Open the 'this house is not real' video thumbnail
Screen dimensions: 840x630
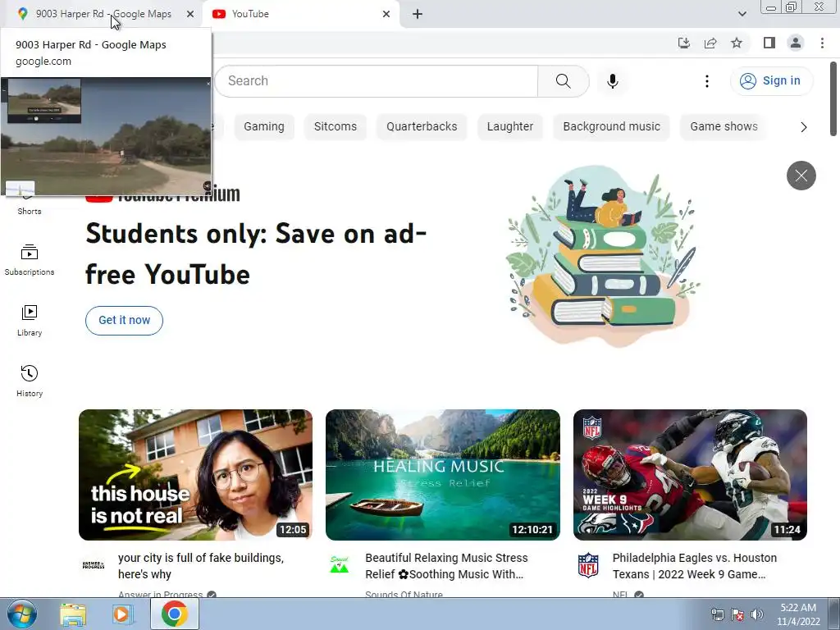[195, 475]
